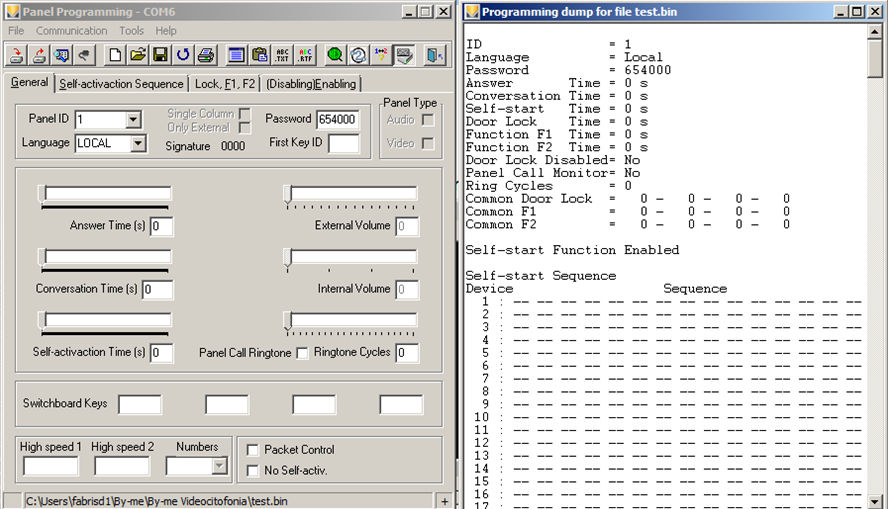The width and height of the screenshot is (888, 509).
Task: Click the Answer Time (s) value field
Action: (x=161, y=226)
